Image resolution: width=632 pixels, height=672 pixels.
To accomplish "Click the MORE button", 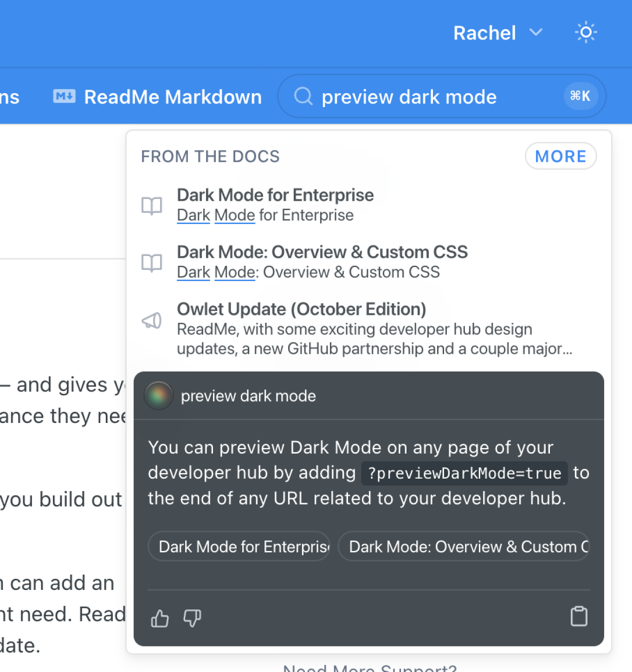I will [561, 156].
